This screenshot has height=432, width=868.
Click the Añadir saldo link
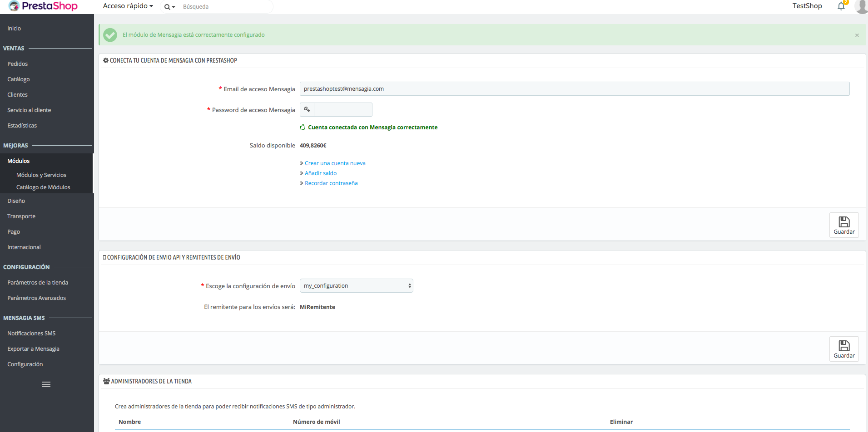click(321, 173)
